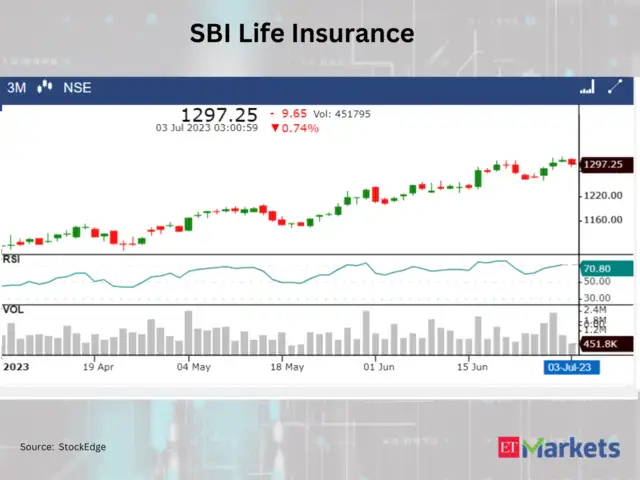Click the highlighted 03-Jul-23 date marker
Screen dimensions: 640x480
click(x=571, y=367)
